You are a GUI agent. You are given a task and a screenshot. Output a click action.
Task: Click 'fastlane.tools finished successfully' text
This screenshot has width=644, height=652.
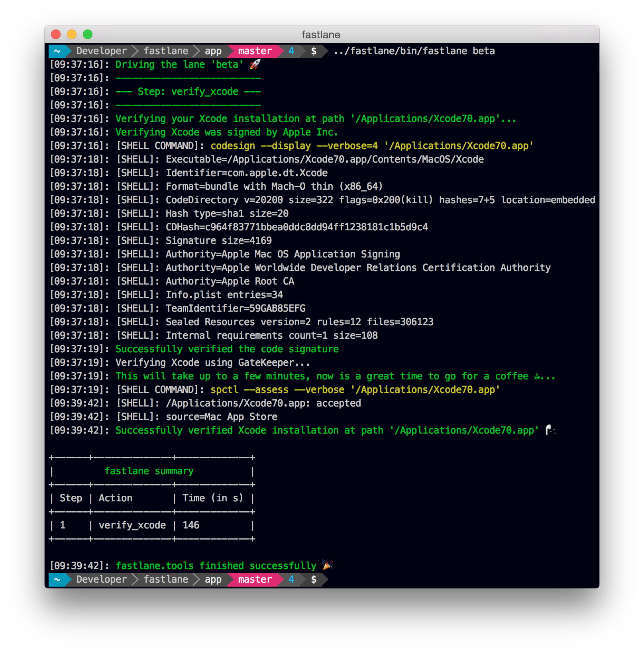tap(216, 566)
